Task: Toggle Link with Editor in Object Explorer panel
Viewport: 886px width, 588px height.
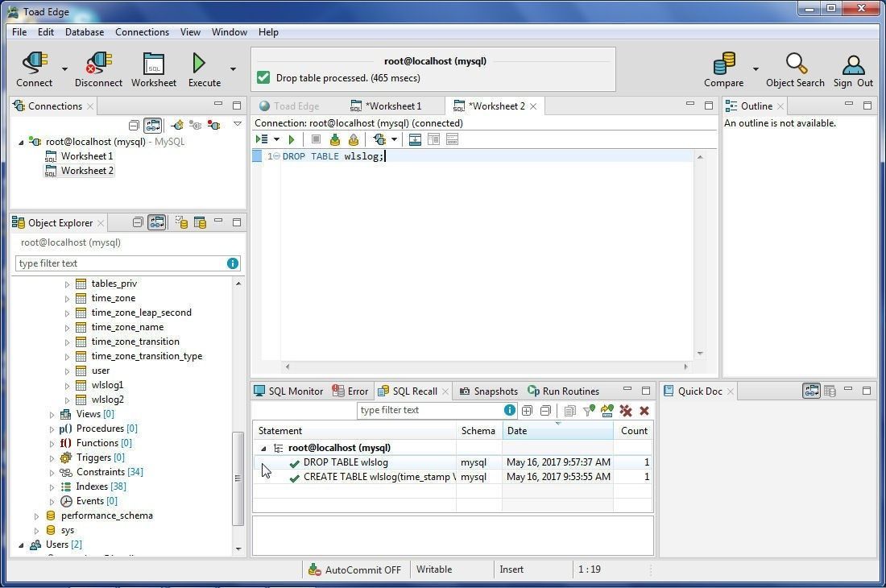Action: [156, 222]
